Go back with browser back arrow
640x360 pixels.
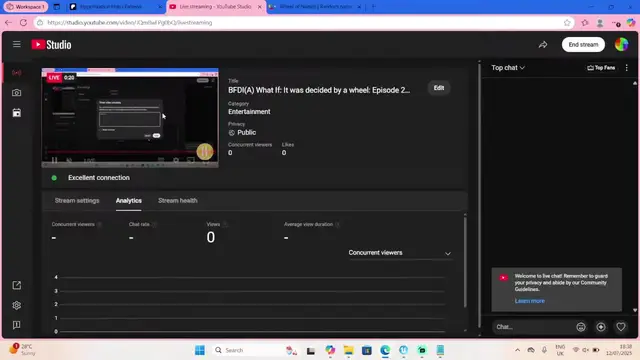click(8, 22)
